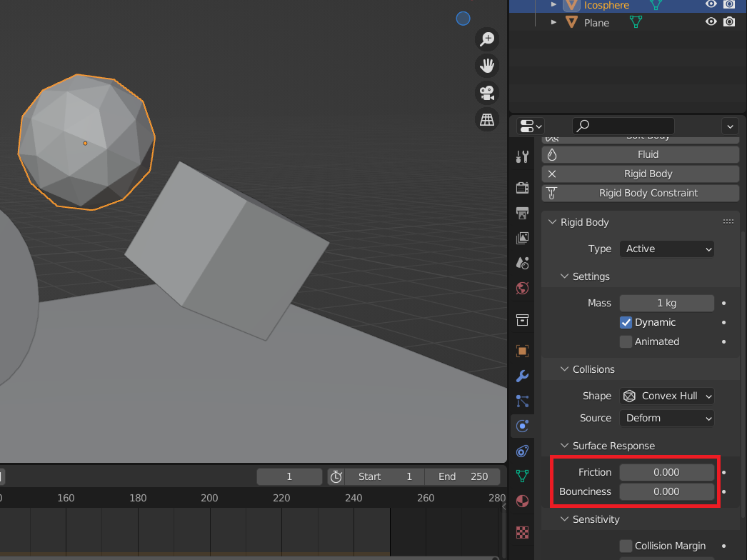The width and height of the screenshot is (747, 560).
Task: Switch perspective/orthographic with the grid icon
Action: coord(487,119)
